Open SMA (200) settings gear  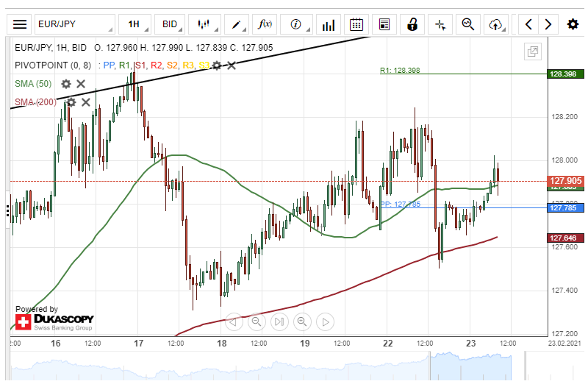point(71,102)
